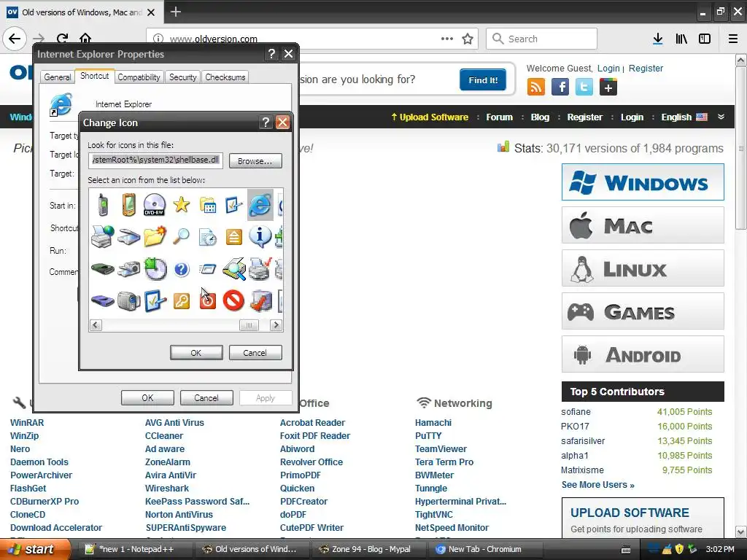Image resolution: width=747 pixels, height=560 pixels.
Task: Select the magnifying glass icon
Action: click(x=181, y=237)
